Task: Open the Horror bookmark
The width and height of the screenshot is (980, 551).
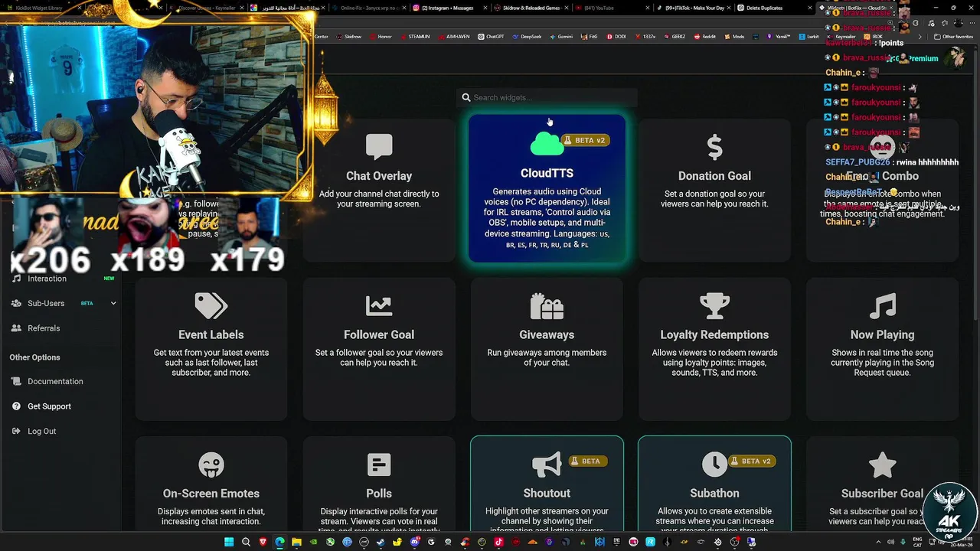Action: click(x=381, y=37)
